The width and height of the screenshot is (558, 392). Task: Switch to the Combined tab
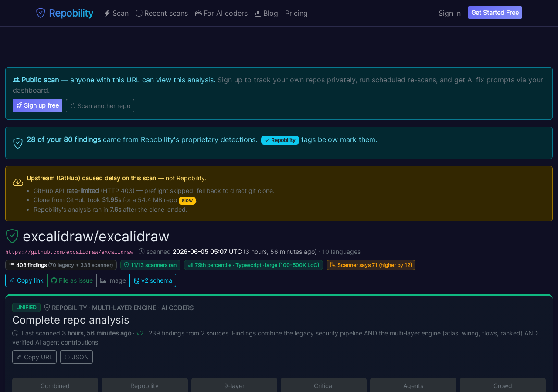pyautogui.click(x=55, y=386)
